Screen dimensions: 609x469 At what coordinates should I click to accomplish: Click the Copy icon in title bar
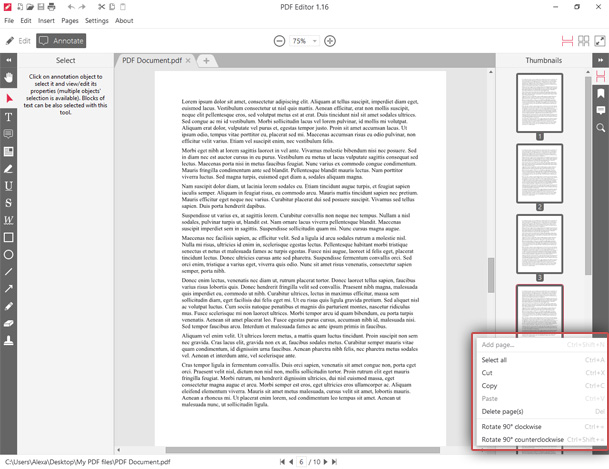click(x=112, y=7)
